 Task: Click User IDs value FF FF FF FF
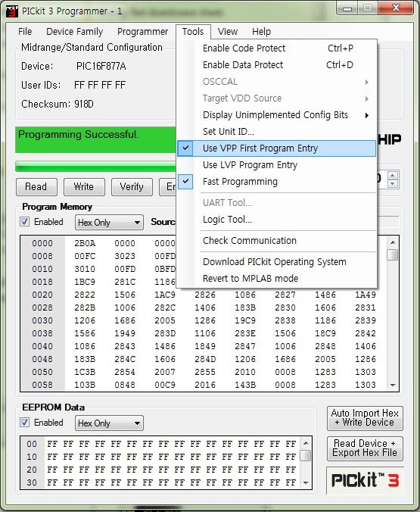click(100, 86)
